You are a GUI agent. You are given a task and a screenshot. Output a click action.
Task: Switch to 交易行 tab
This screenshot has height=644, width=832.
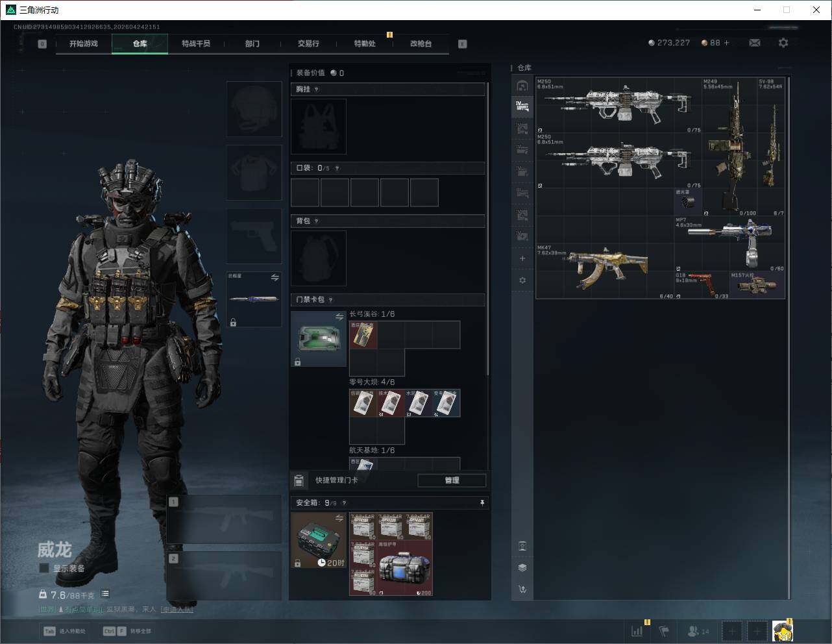pos(308,43)
